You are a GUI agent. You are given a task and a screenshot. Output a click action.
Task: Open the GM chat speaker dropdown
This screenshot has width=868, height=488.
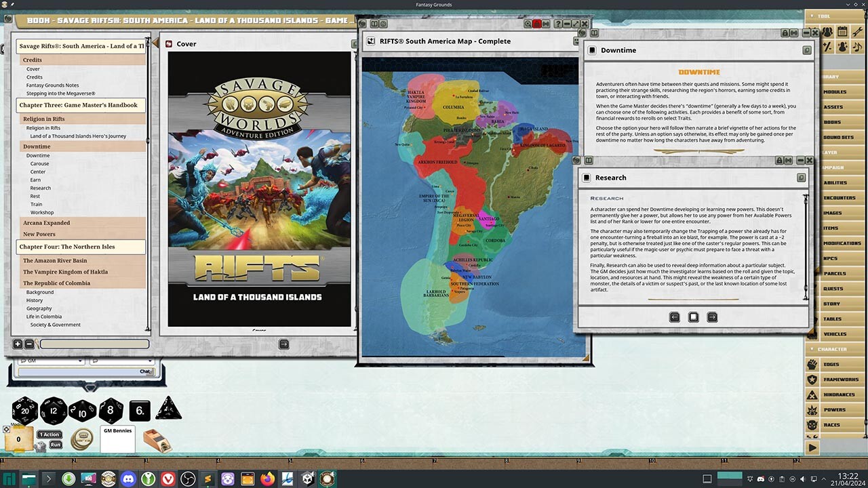click(x=52, y=361)
